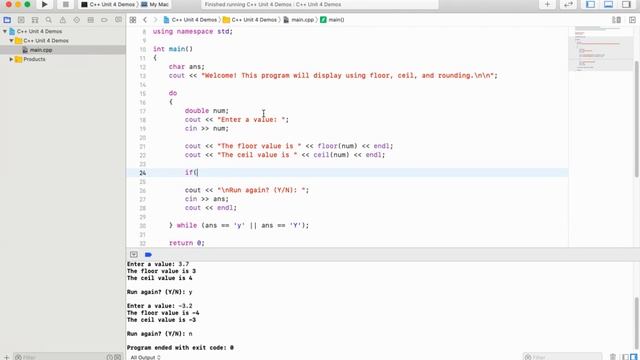Click "Program ended with exit code: 0"
The width and height of the screenshot is (640, 360).
(x=180, y=348)
